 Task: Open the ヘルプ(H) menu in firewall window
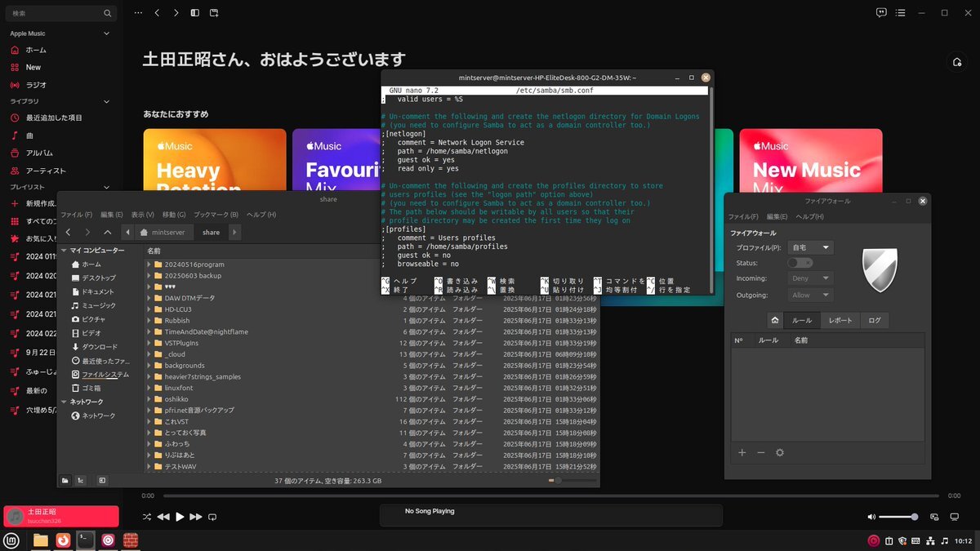coord(808,216)
